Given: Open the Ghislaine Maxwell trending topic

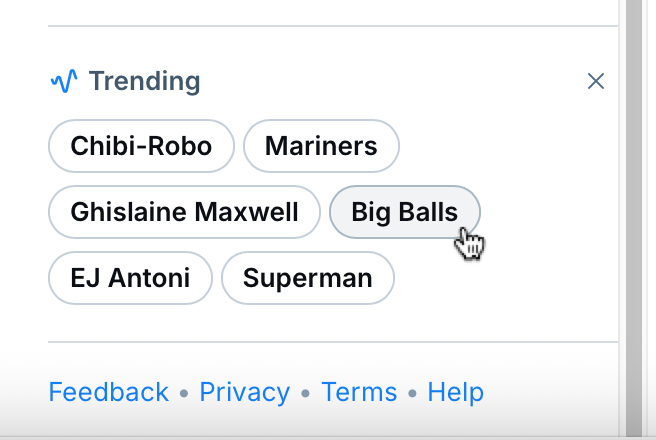Looking at the screenshot, I should [184, 212].
